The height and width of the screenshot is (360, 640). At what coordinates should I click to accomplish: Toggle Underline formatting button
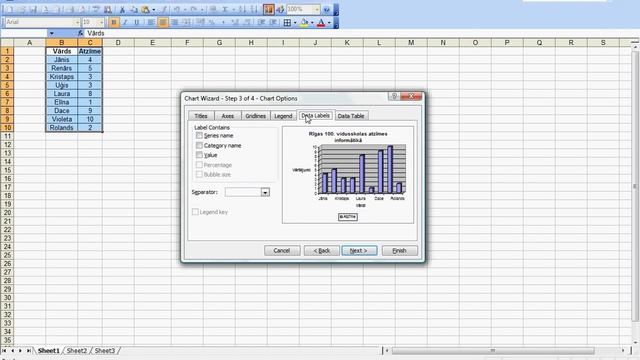137,22
